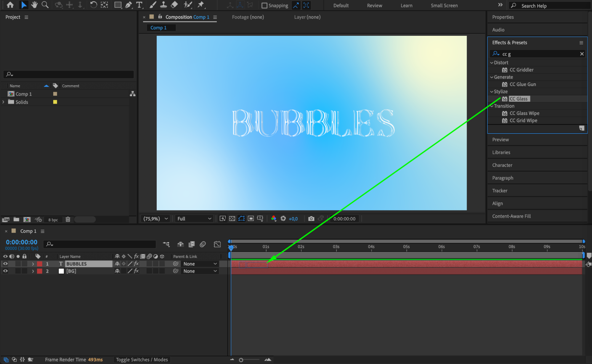Image resolution: width=592 pixels, height=364 pixels.
Task: Select the Rotation tool
Action: 93,5
